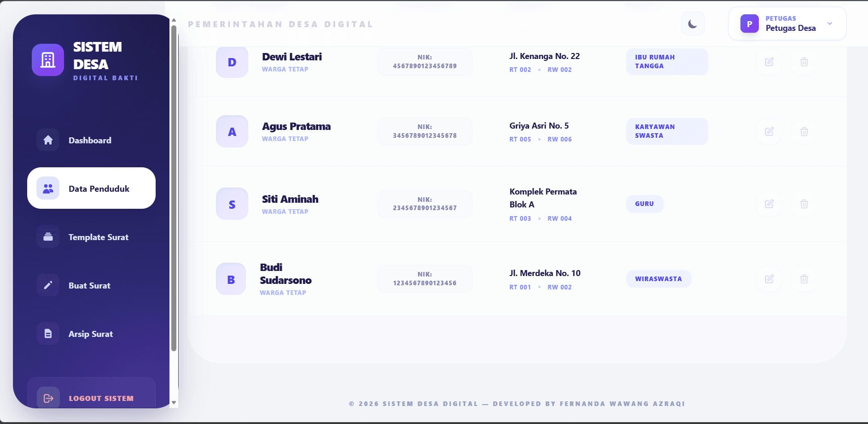Click the purple P user avatar
Viewport: 868px width, 424px height.
point(749,24)
